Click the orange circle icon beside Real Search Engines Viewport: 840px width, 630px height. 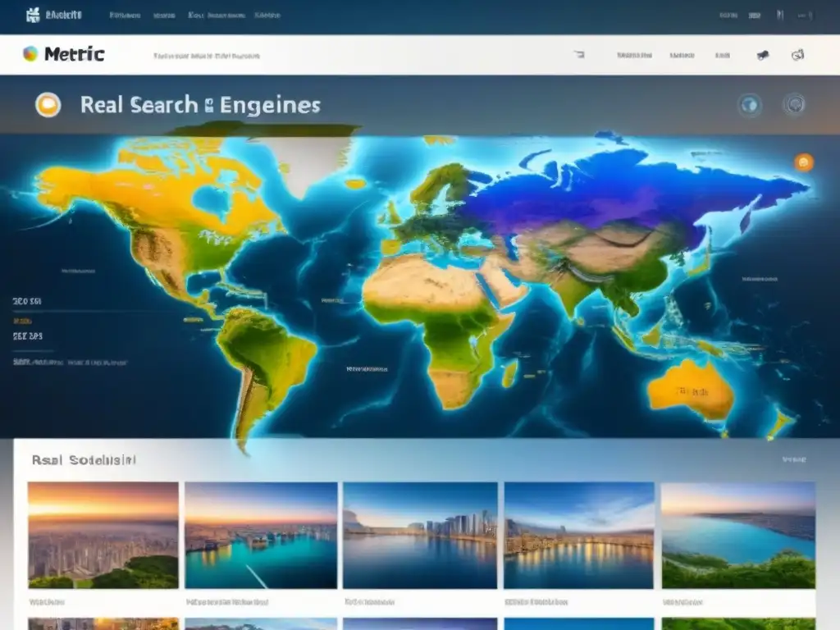point(48,104)
